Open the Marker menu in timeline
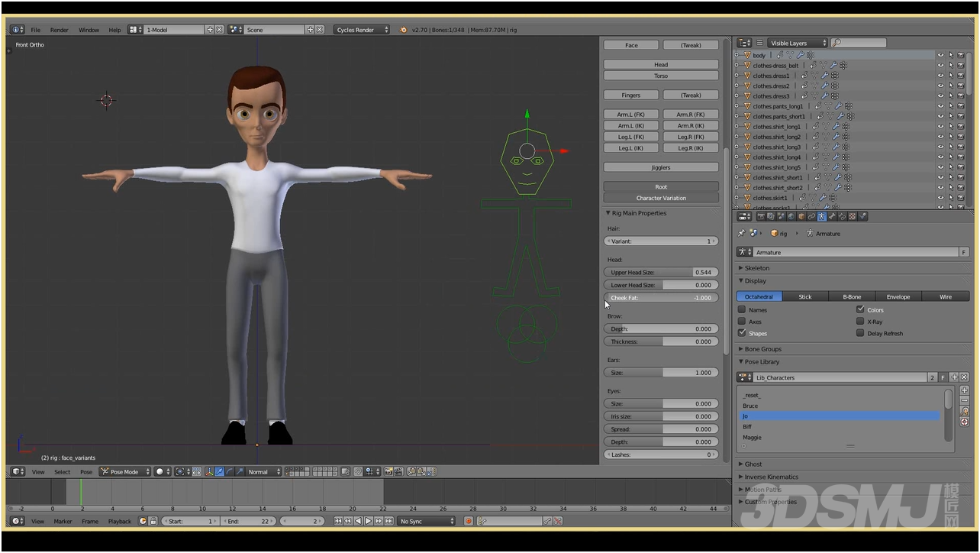The height and width of the screenshot is (553, 980). tap(63, 521)
